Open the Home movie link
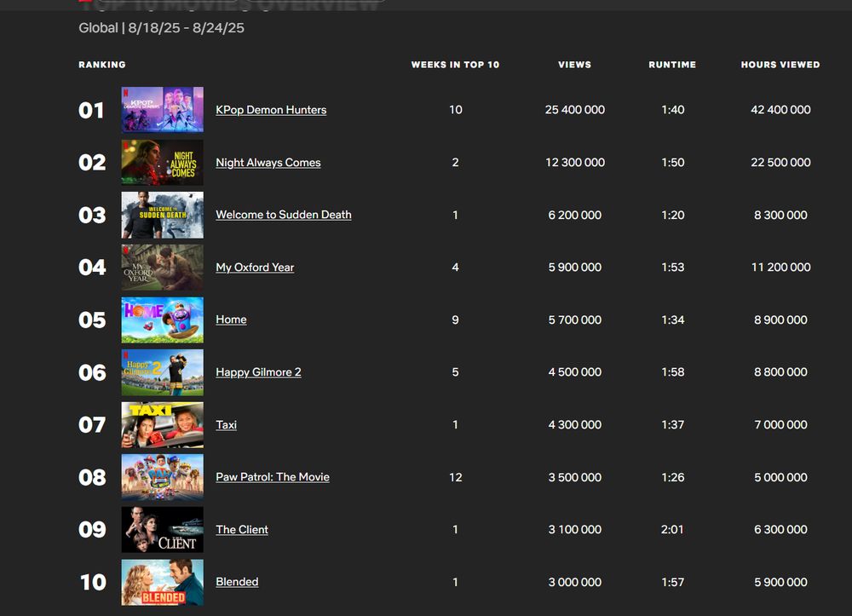852x616 pixels. tap(231, 320)
